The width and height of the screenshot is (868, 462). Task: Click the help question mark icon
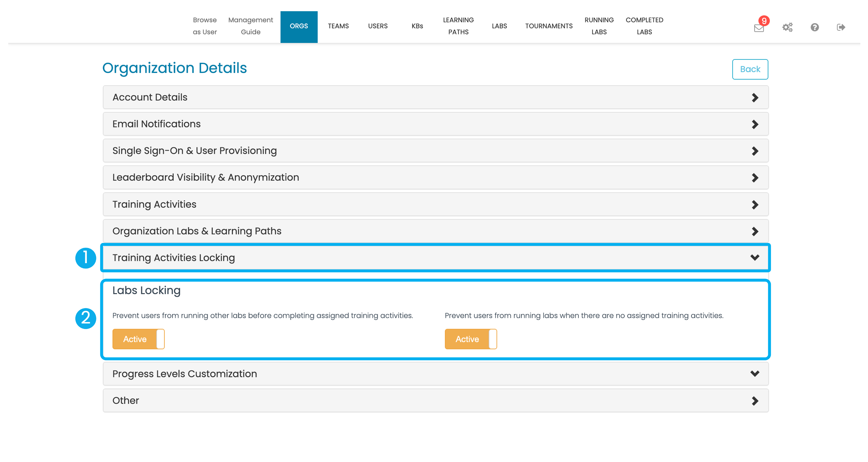(x=815, y=27)
